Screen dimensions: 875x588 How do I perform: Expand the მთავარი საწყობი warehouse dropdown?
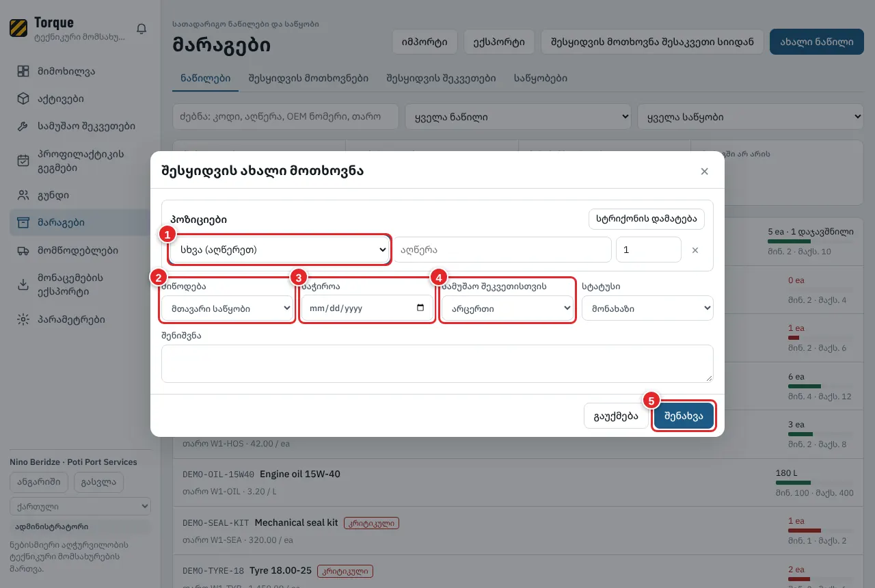click(227, 308)
